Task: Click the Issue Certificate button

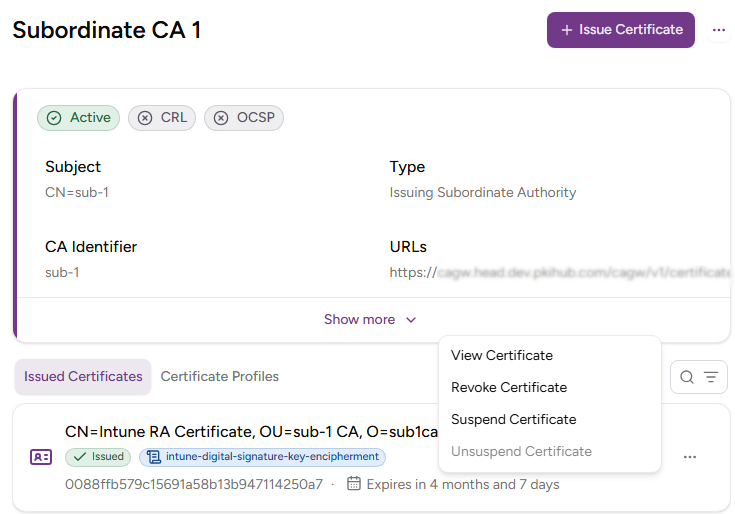Action: tap(620, 30)
